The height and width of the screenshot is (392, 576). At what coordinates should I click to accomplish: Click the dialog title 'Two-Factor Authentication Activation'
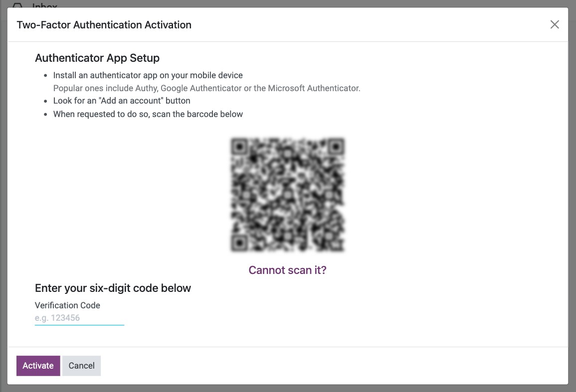pos(104,24)
